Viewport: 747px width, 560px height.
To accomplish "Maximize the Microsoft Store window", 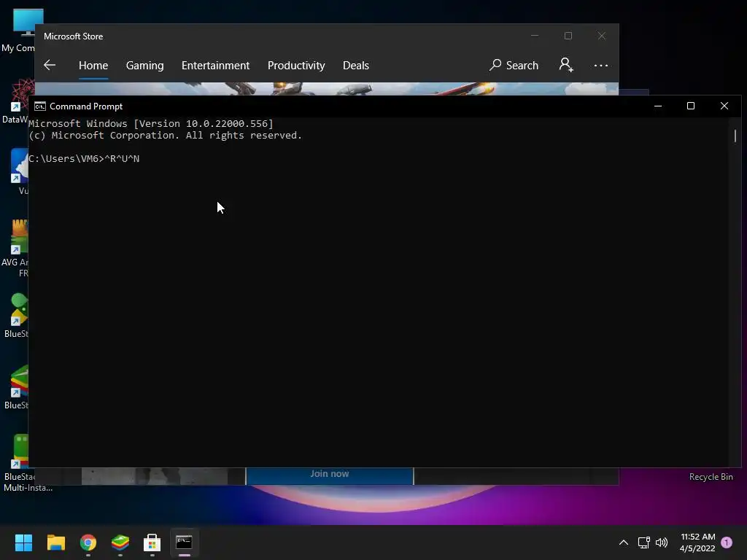I will [x=568, y=36].
